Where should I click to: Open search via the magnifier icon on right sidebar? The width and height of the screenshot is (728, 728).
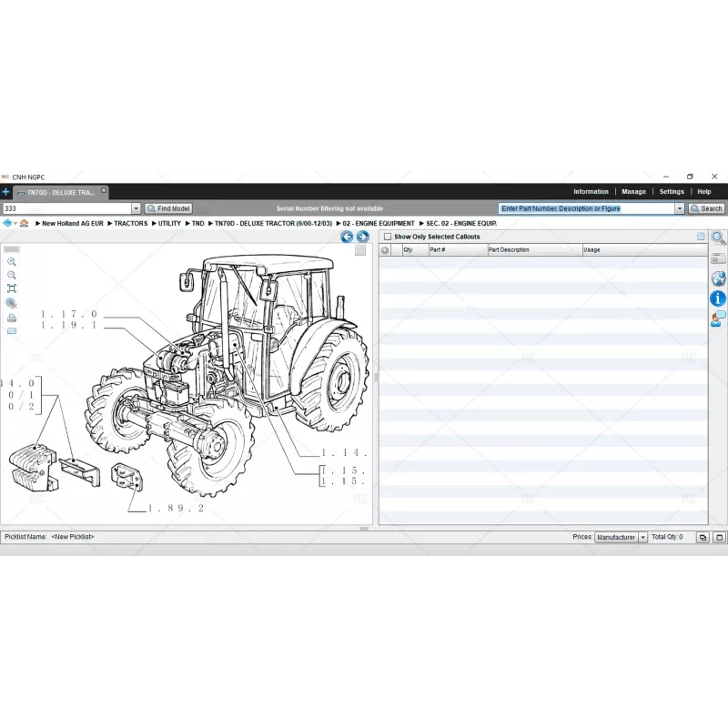coord(718,238)
